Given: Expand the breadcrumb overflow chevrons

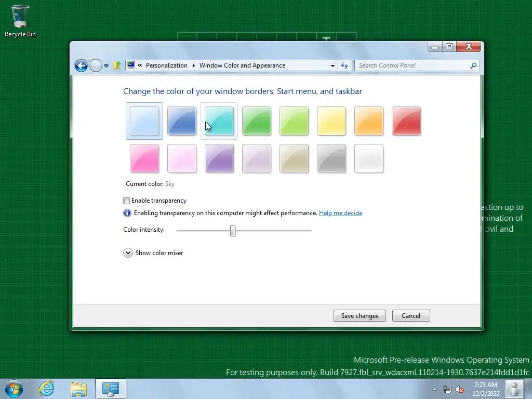Looking at the screenshot, I should click(x=140, y=65).
